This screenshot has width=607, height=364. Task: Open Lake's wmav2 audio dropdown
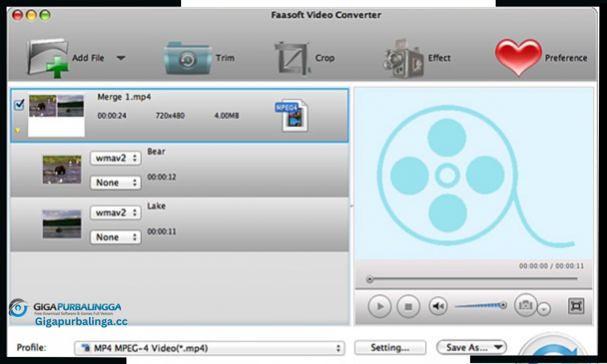pos(115,213)
